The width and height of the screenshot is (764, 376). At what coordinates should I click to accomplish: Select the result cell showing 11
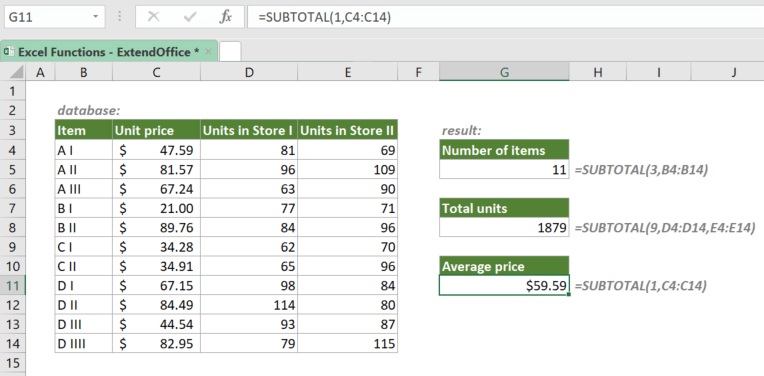point(504,169)
